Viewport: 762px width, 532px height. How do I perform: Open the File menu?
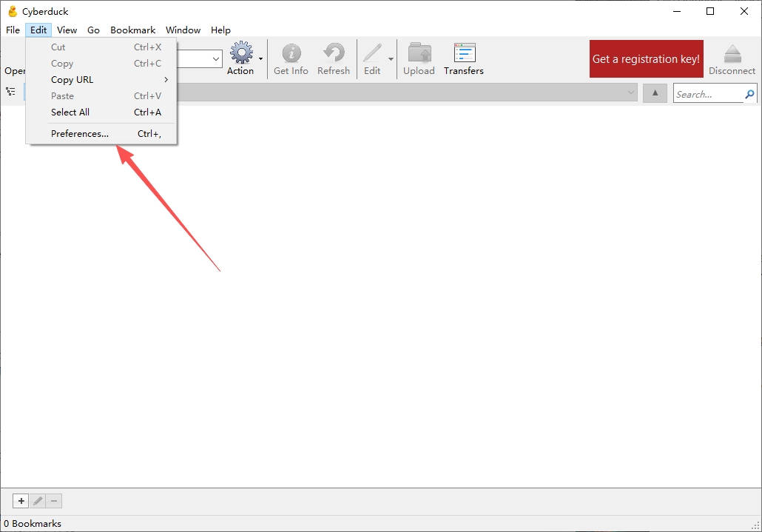click(13, 30)
